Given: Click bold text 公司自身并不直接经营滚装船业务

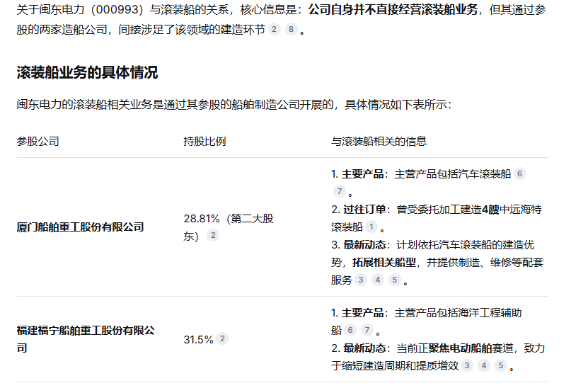Looking at the screenshot, I should click(x=393, y=10).
